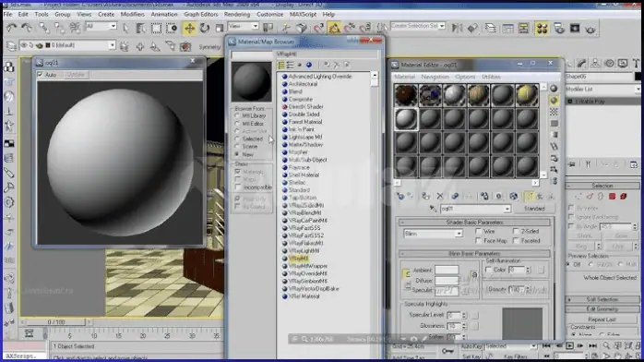
Task: Open the Material/Map Navigator icon
Action: click(554, 181)
